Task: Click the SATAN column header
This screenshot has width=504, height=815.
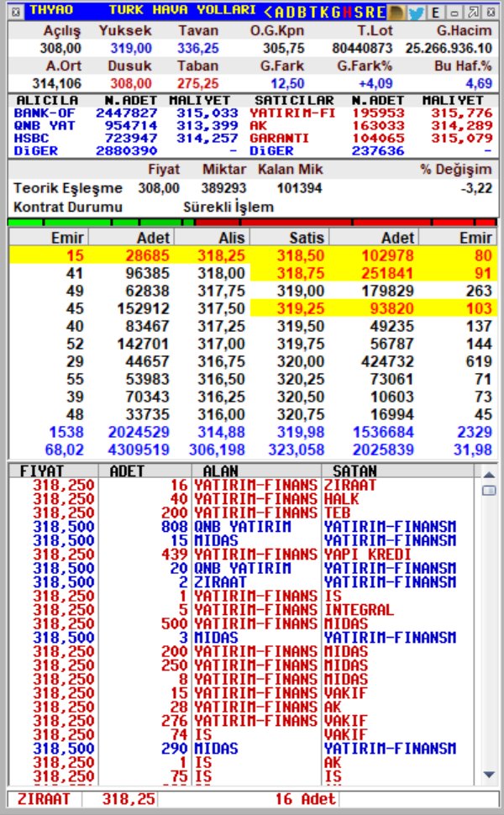Action: click(x=354, y=471)
